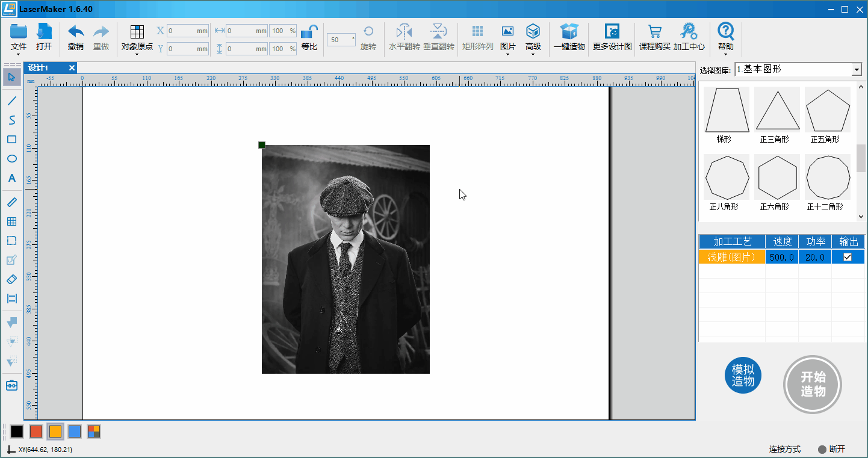The height and width of the screenshot is (458, 868).
Task: Toggle the 等比 aspect ratio lock
Action: tap(309, 37)
